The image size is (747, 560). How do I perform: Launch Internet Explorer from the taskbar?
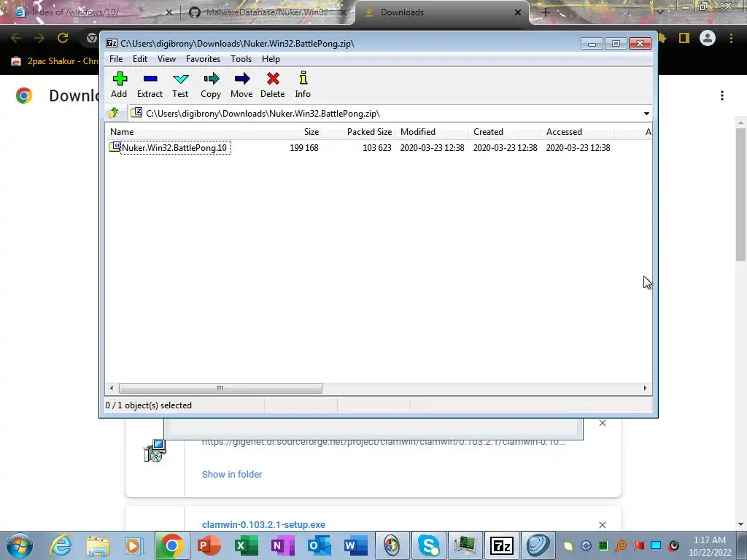[x=61, y=545]
